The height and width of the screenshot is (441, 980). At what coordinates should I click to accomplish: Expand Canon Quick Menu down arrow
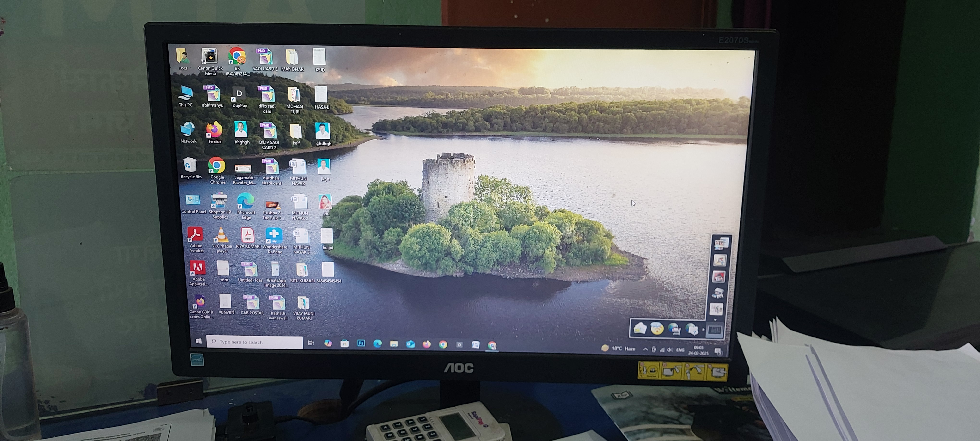tap(715, 320)
